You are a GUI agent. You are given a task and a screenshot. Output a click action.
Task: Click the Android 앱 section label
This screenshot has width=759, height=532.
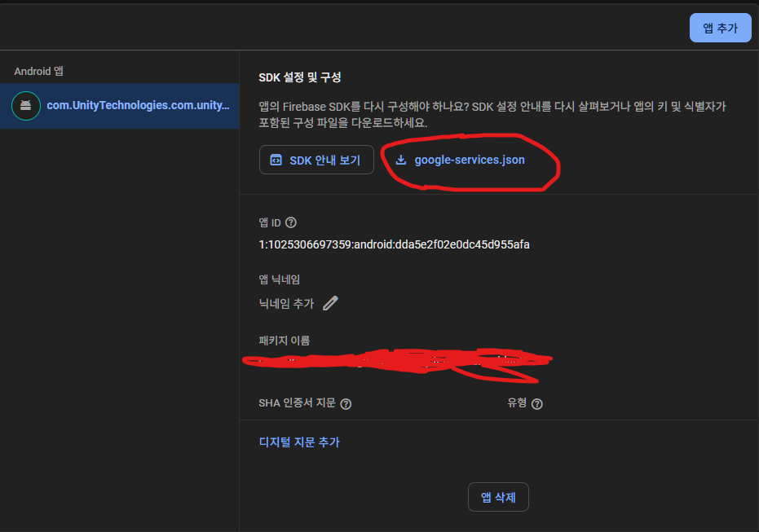click(39, 71)
